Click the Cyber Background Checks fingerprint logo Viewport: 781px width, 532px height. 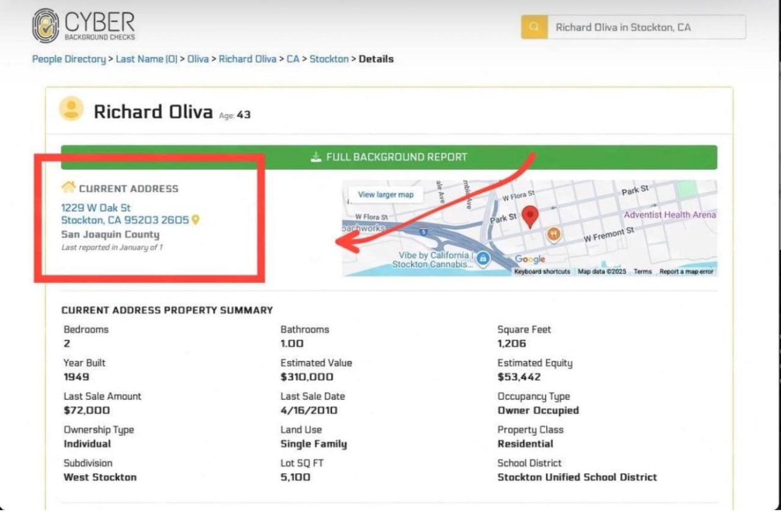coord(46,26)
